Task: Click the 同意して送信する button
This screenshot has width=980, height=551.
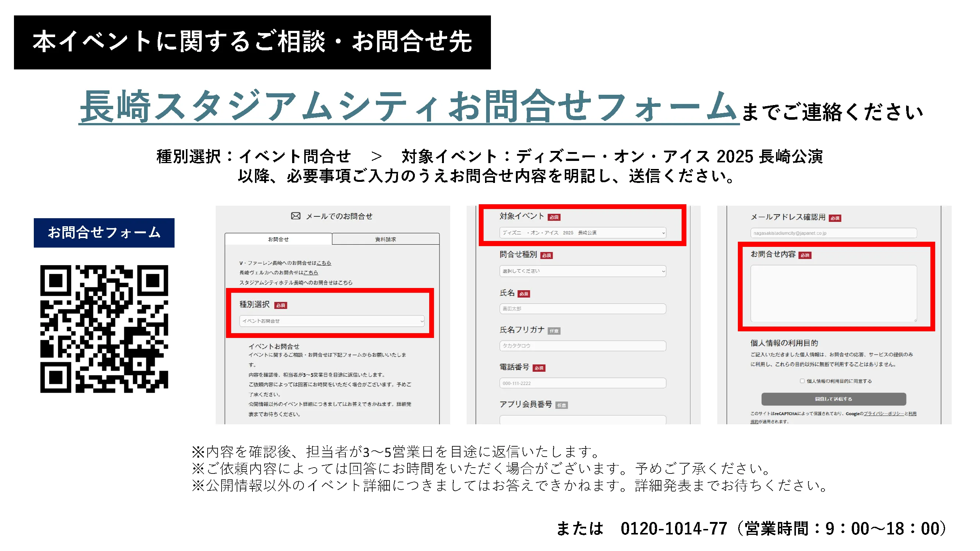Action: tap(833, 399)
